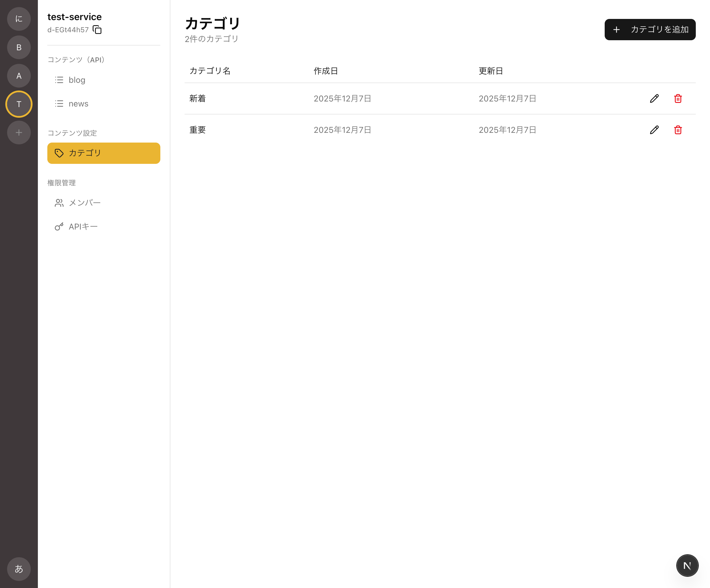The image size is (710, 588).
Task: Delete the 新着 category with trash icon
Action: [678, 98]
